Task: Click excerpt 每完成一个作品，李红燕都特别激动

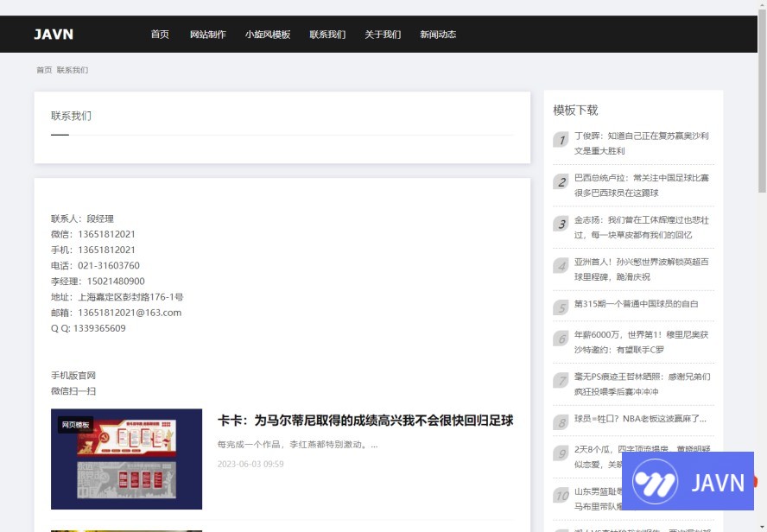Action: tap(297, 445)
